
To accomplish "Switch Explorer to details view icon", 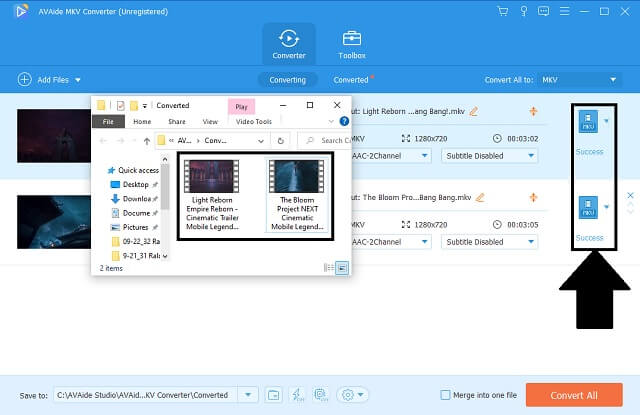I will tap(328, 268).
